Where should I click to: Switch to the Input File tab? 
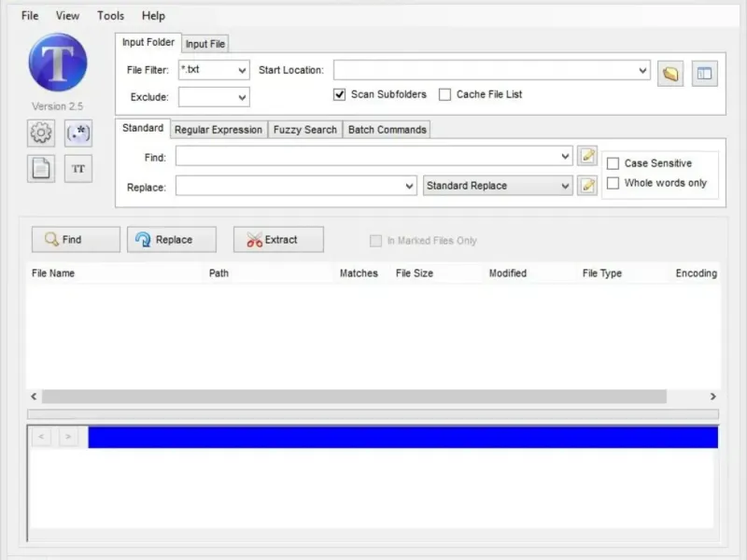pos(204,44)
